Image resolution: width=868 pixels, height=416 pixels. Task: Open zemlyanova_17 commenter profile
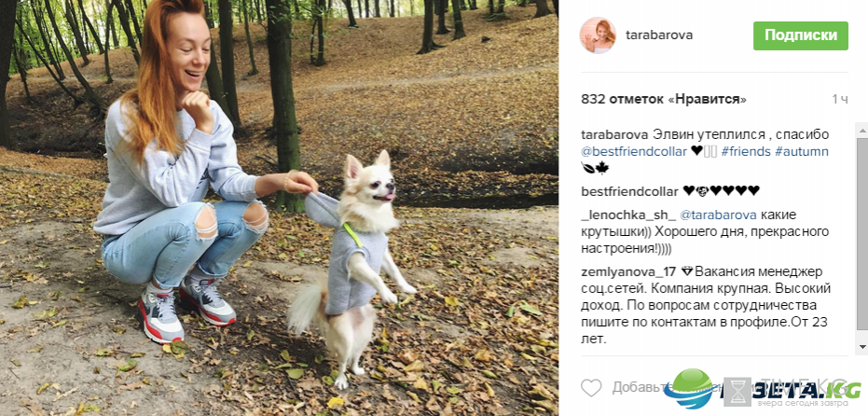click(628, 272)
